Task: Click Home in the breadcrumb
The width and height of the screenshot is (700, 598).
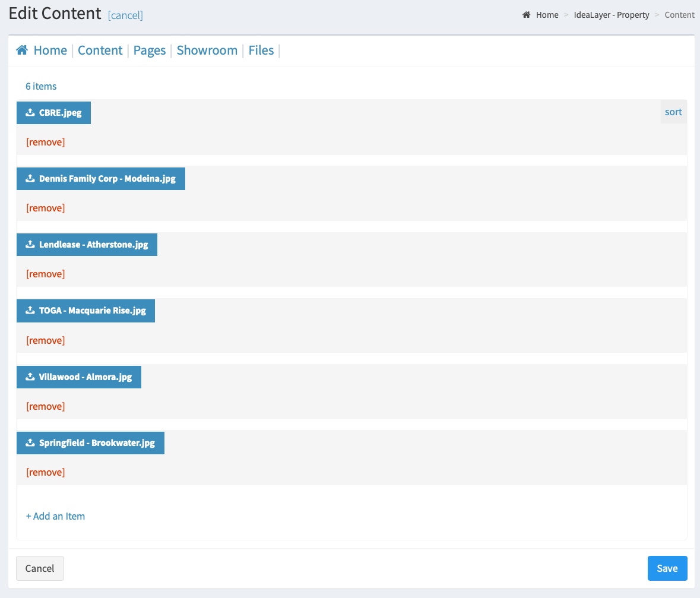Action: tap(547, 15)
